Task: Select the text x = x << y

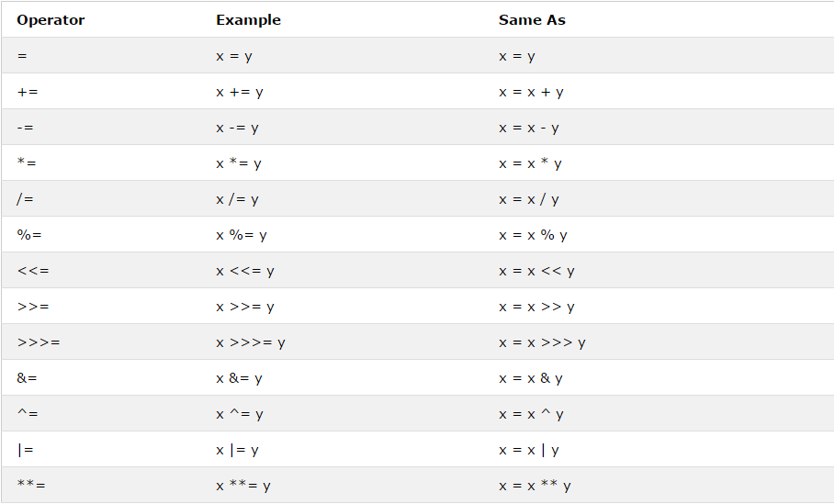Action: [536, 271]
